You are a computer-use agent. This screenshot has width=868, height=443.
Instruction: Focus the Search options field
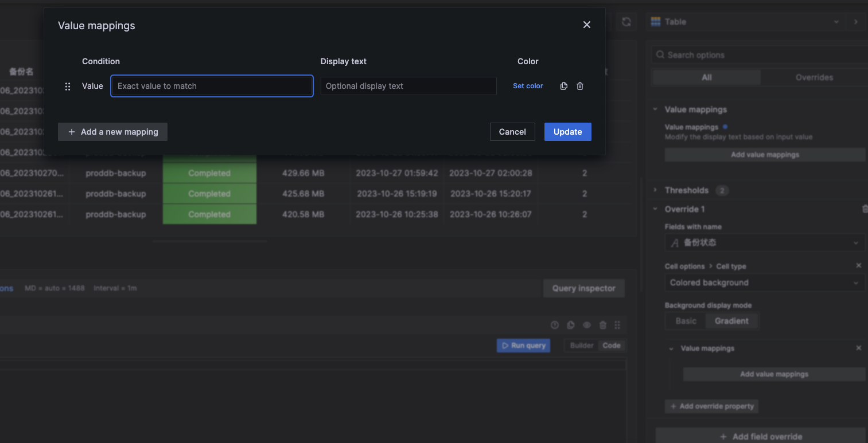coord(760,55)
